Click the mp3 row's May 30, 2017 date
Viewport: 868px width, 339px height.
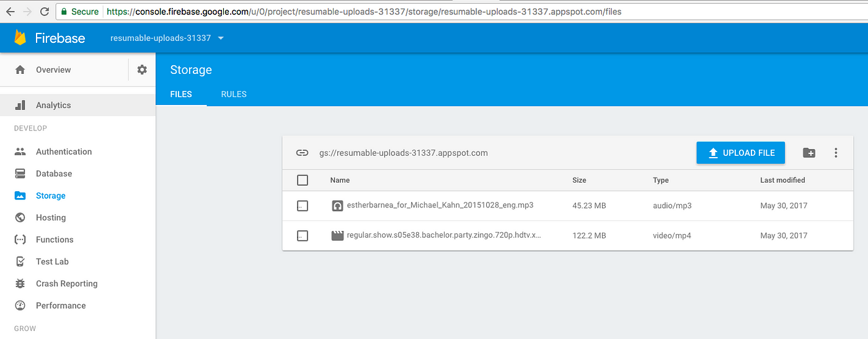[x=784, y=206]
